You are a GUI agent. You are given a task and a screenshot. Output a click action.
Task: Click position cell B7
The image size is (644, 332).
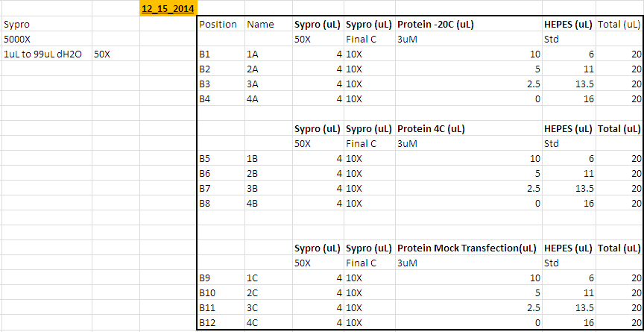pos(205,188)
